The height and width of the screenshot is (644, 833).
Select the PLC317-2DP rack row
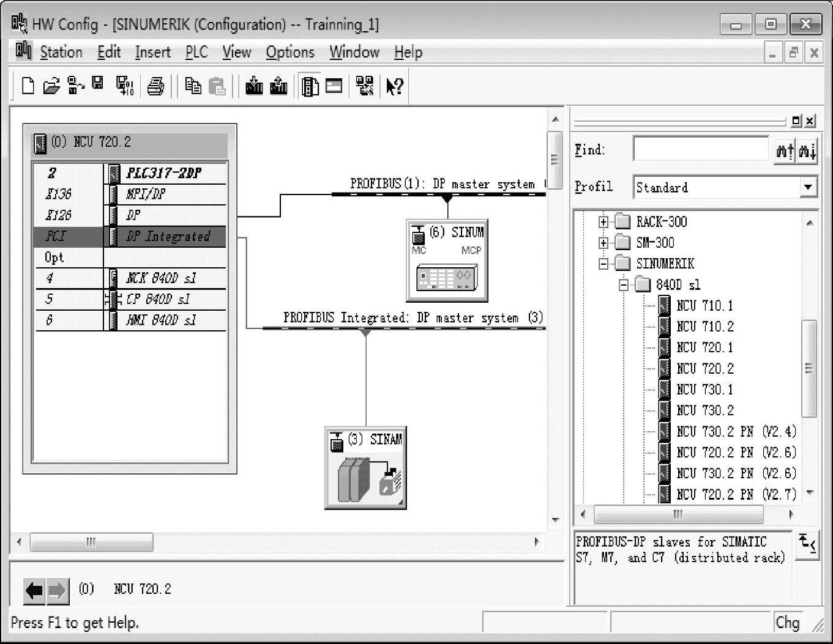[130, 174]
